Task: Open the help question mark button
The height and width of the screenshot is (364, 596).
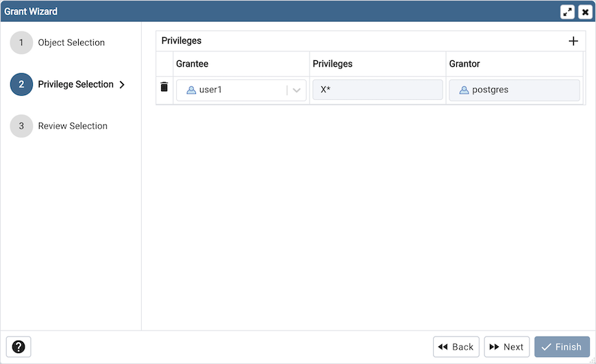Action: point(18,347)
